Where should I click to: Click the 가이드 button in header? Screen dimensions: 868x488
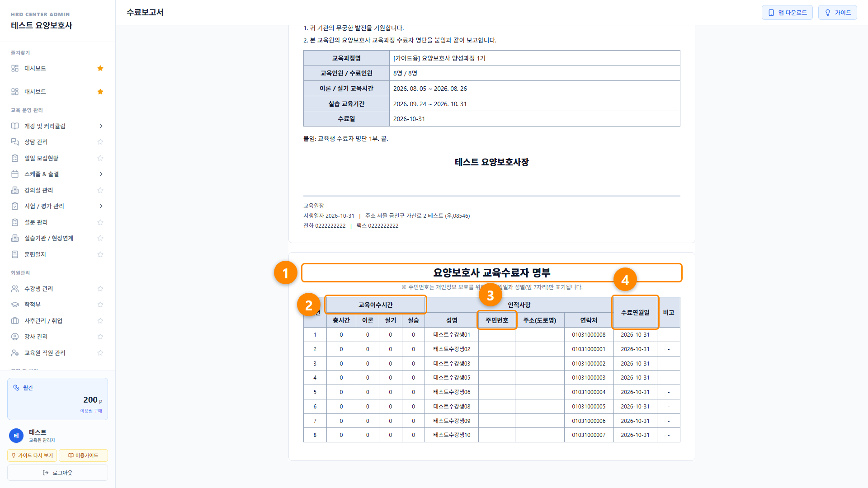(x=837, y=13)
